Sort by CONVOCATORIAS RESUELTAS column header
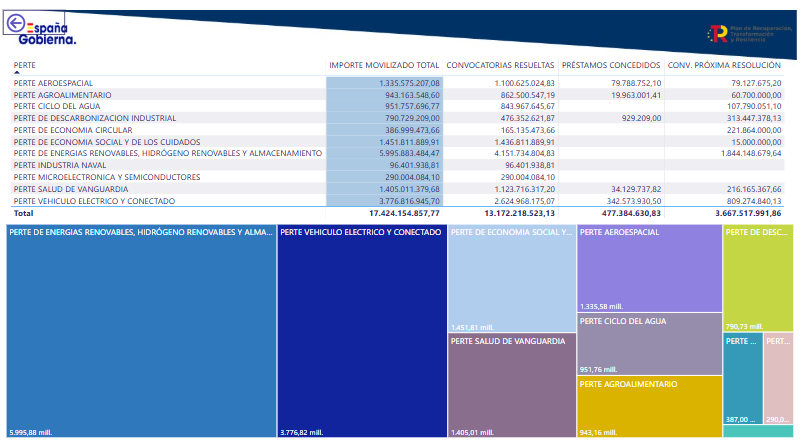This screenshot has height=440, width=804. (x=500, y=65)
